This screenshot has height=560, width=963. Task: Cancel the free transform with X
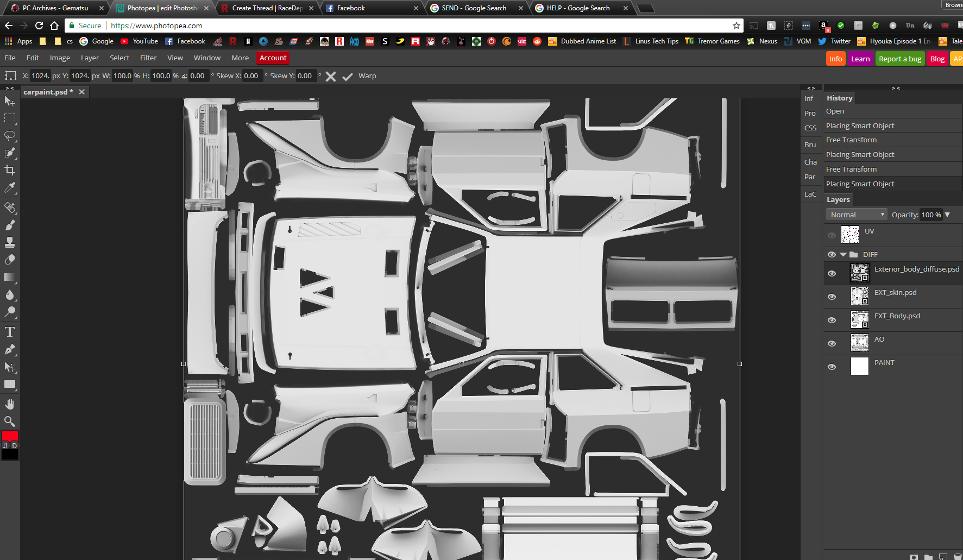click(x=331, y=76)
